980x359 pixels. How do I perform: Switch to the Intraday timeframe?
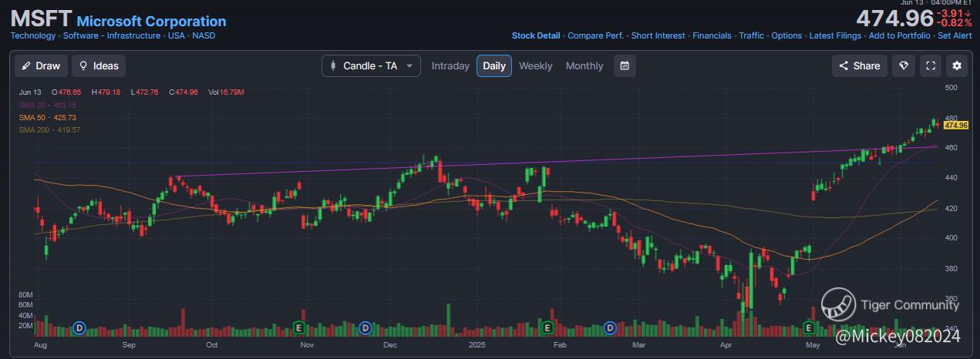tap(450, 65)
